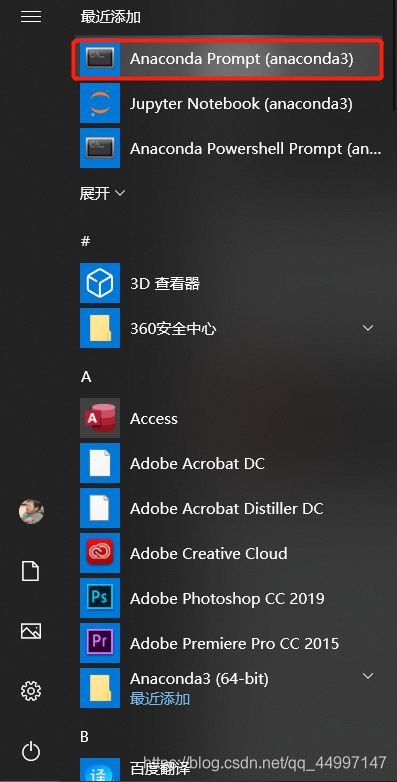397x782 pixels.
Task: Expand the 360安全中心 folder chevron
Action: click(x=368, y=328)
